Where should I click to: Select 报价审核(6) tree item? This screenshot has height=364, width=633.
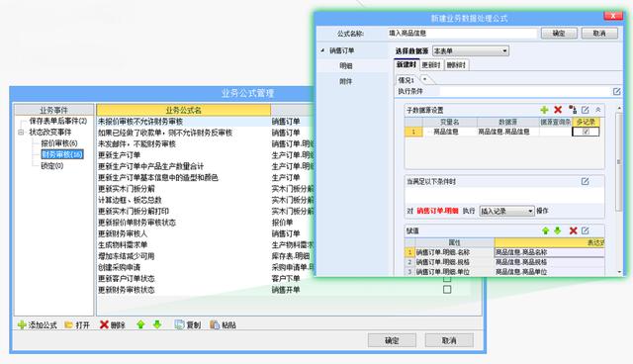(x=59, y=143)
